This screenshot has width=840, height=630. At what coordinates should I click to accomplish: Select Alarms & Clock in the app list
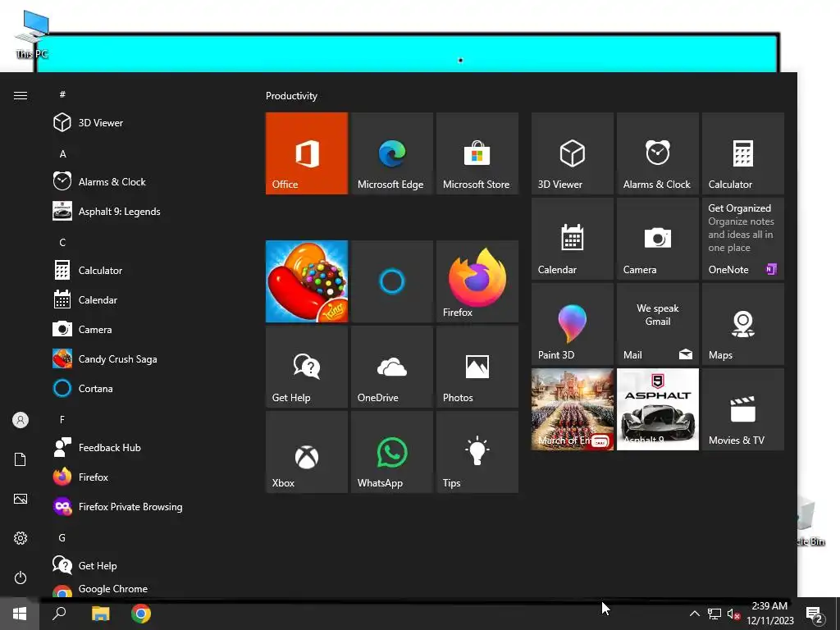click(144, 181)
